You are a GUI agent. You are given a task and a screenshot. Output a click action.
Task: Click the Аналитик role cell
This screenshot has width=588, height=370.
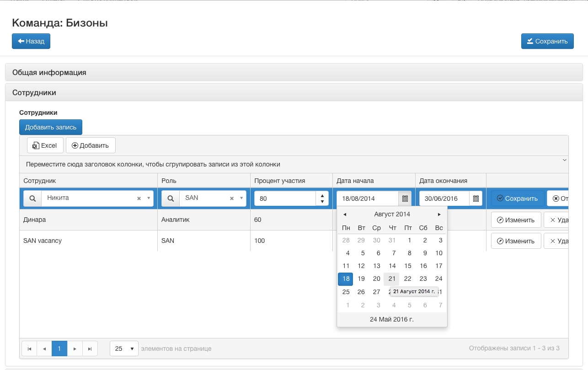click(204, 220)
